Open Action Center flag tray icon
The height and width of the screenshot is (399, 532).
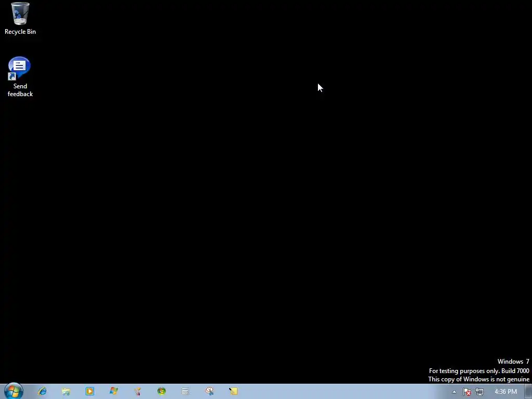coord(467,392)
